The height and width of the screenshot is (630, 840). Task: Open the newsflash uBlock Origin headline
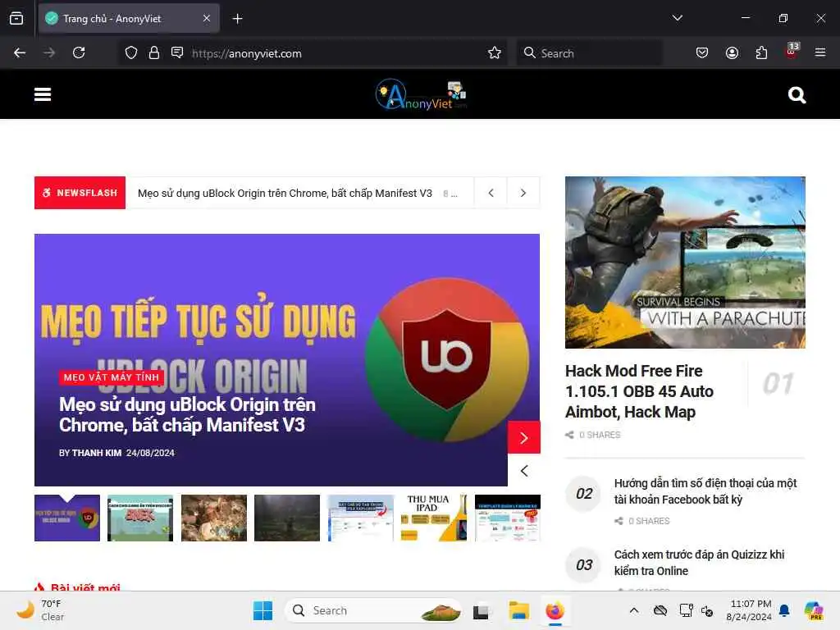285,194
